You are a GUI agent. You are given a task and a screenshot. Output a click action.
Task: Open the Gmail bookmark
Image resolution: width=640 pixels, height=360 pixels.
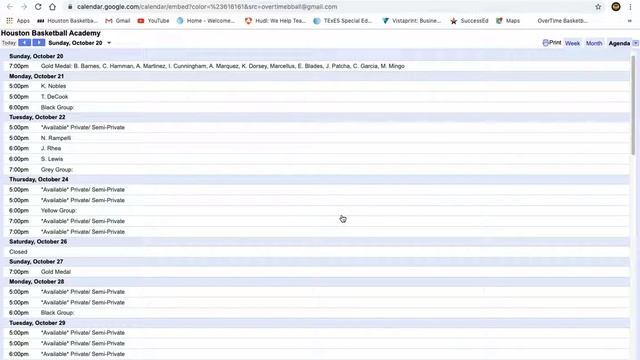tap(118, 20)
